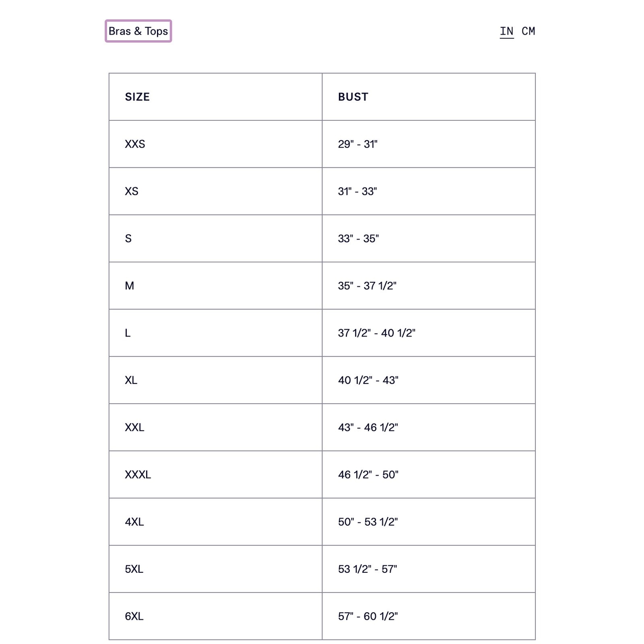Click the 57" - 60 1/2" bust measurement
Image resolution: width=644 pixels, height=644 pixels.
coord(368,616)
